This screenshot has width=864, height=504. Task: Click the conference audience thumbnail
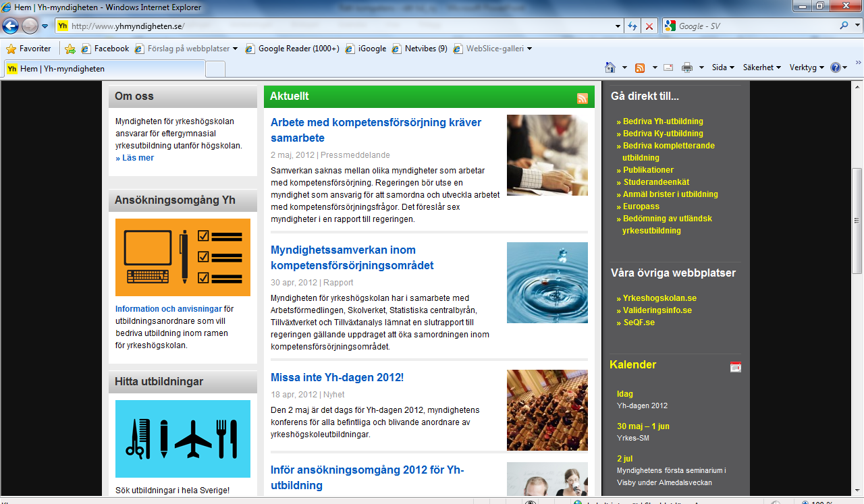pos(547,410)
